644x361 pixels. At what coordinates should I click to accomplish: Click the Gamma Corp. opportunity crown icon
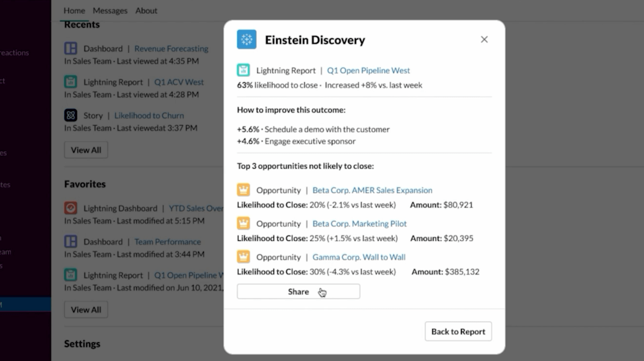tap(243, 257)
